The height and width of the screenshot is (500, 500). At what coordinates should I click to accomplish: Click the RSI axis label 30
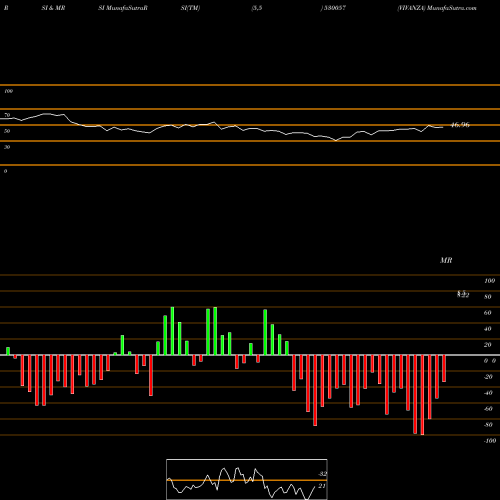7,147
